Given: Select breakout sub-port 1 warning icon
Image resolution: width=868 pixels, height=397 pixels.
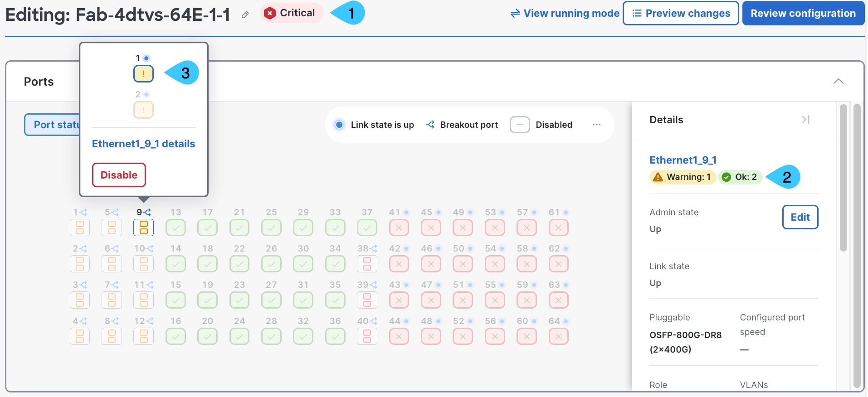Looking at the screenshot, I should point(143,73).
